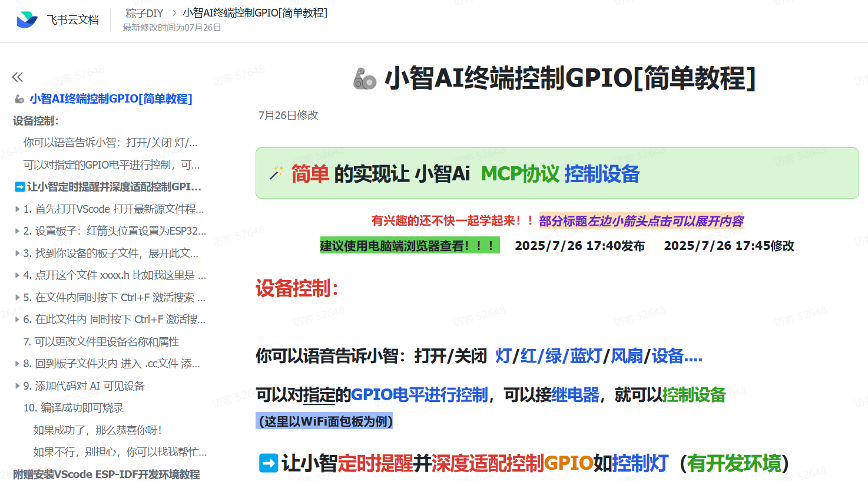Click the green text 控制设备 after 继电器
Screen dimensions: 868x481
(x=694, y=395)
